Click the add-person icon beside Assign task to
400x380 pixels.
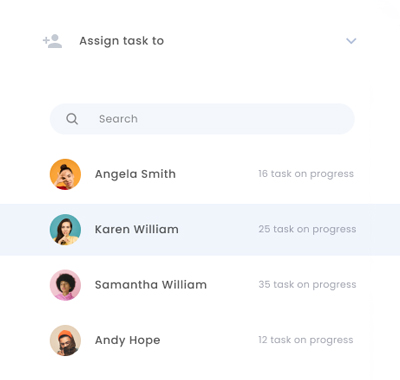pyautogui.click(x=52, y=41)
